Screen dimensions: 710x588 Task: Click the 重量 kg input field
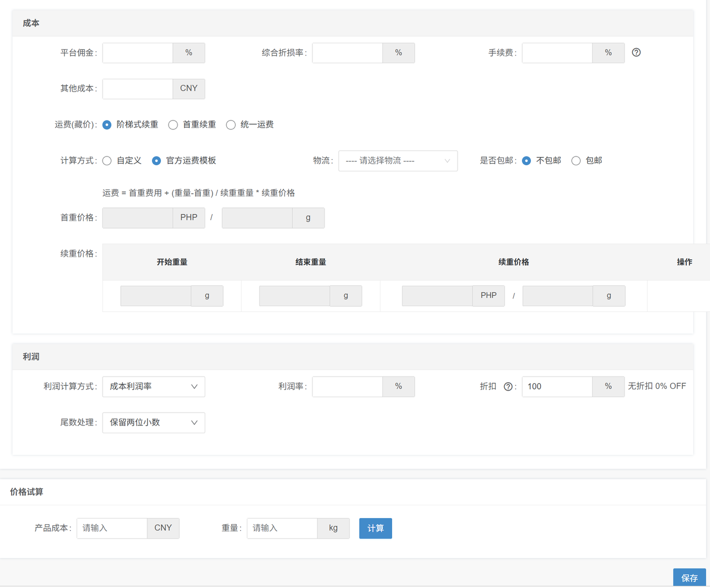click(x=282, y=528)
